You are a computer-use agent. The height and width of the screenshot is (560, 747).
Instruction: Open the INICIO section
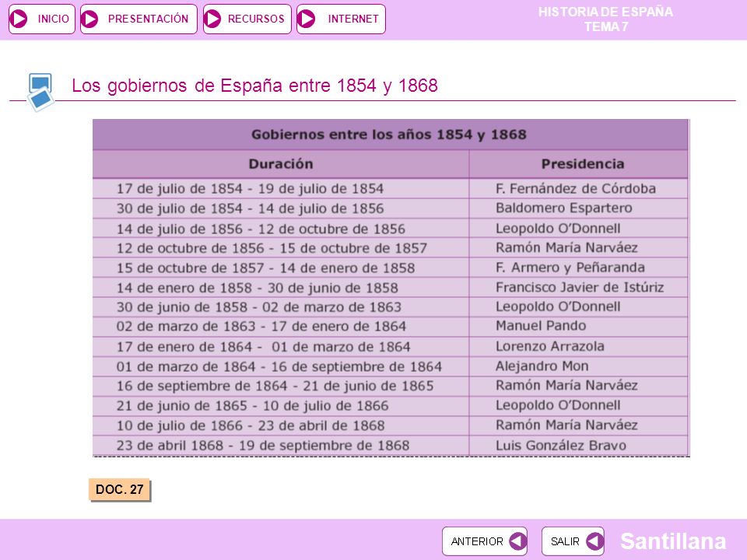[x=42, y=19]
